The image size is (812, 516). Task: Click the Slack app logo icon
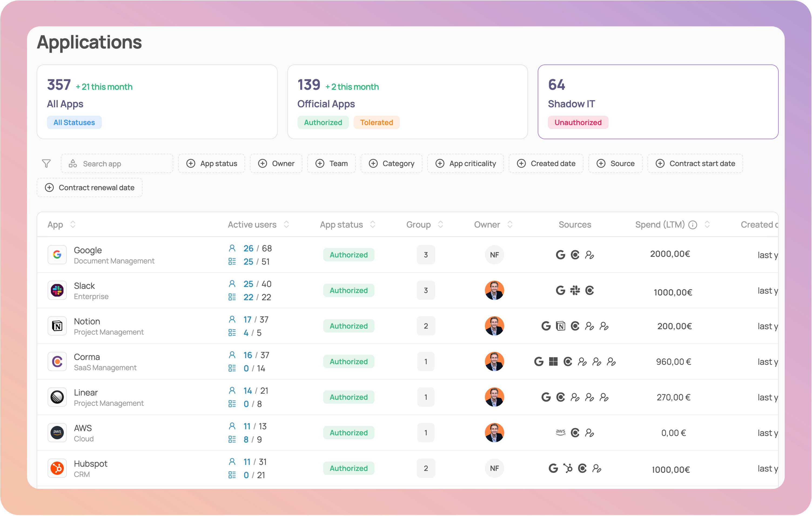57,290
